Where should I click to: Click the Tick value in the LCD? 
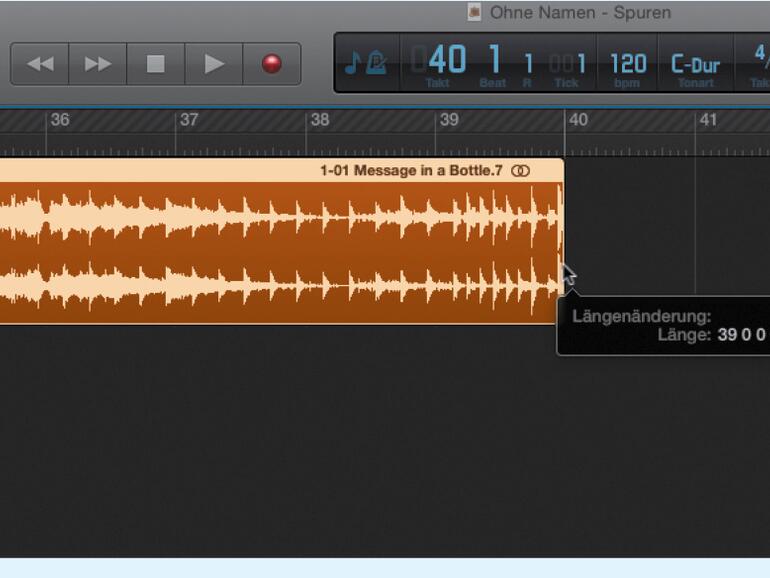pos(568,63)
